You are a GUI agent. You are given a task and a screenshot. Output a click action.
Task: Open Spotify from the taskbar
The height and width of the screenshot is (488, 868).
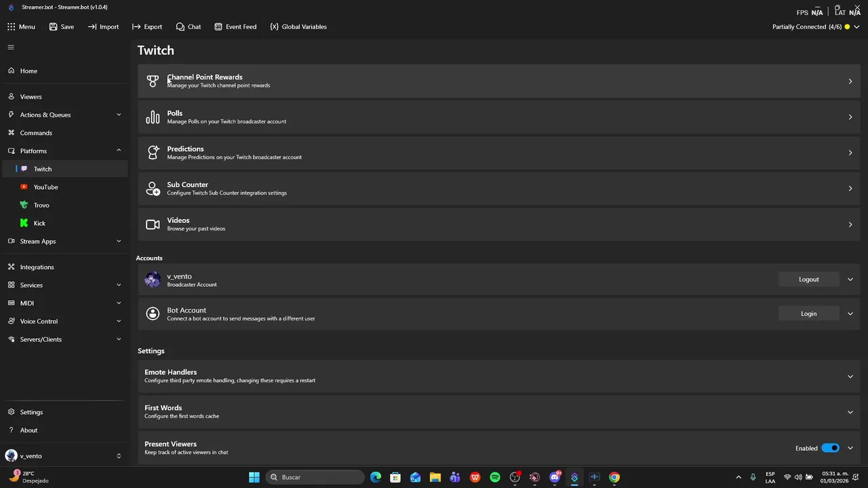[495, 477]
